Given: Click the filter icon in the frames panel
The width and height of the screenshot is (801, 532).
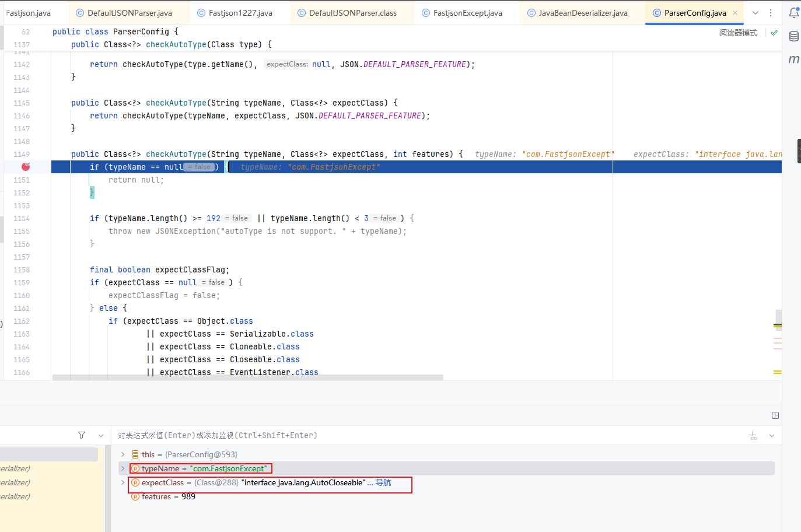Looking at the screenshot, I should coord(82,435).
